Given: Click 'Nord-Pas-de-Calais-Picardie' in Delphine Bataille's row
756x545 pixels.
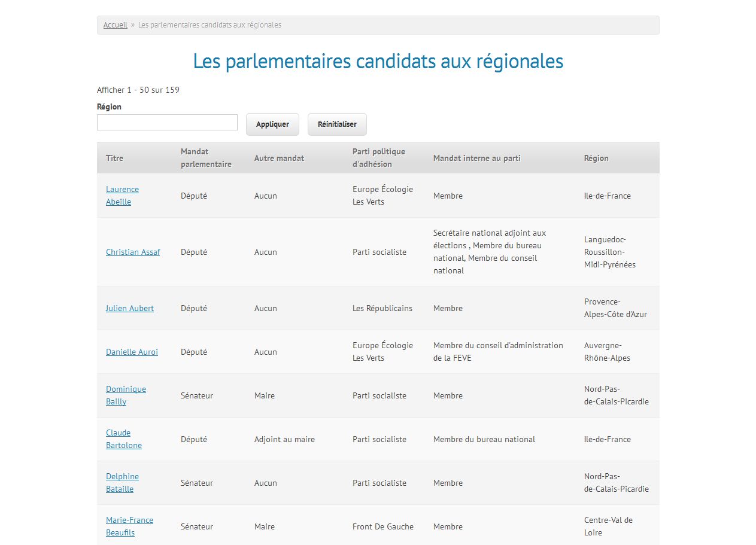Looking at the screenshot, I should coord(617,483).
